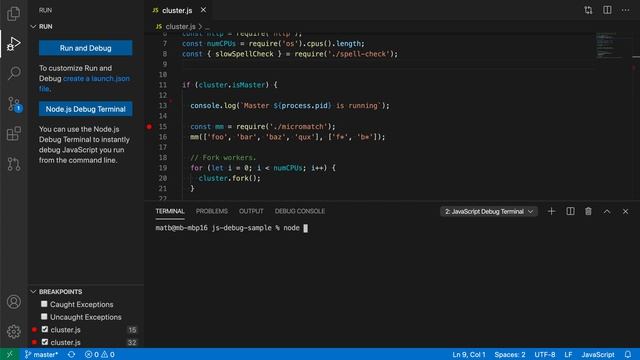Click the line number 13 in gutter

(x=163, y=106)
